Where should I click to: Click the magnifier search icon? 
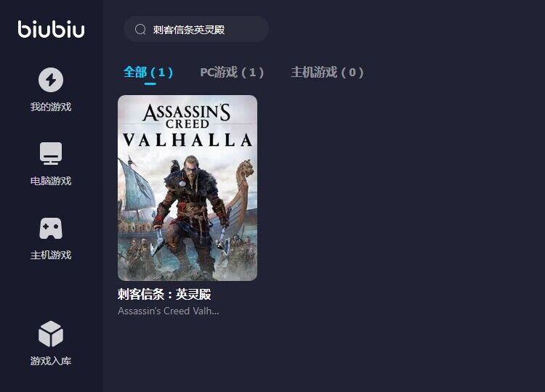(140, 30)
